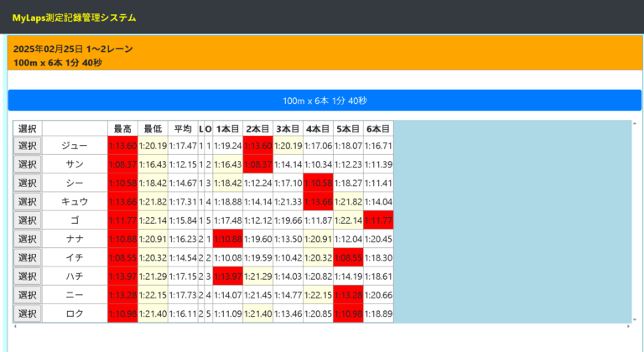The height and width of the screenshot is (352, 644).
Task: Select ハチ with the 選択 button
Action: (x=28, y=276)
